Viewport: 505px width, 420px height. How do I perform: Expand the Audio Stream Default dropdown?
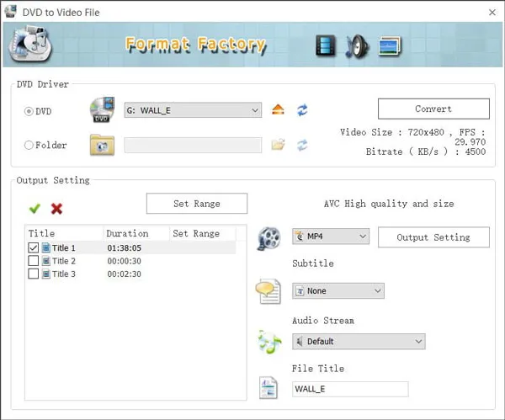(x=359, y=341)
